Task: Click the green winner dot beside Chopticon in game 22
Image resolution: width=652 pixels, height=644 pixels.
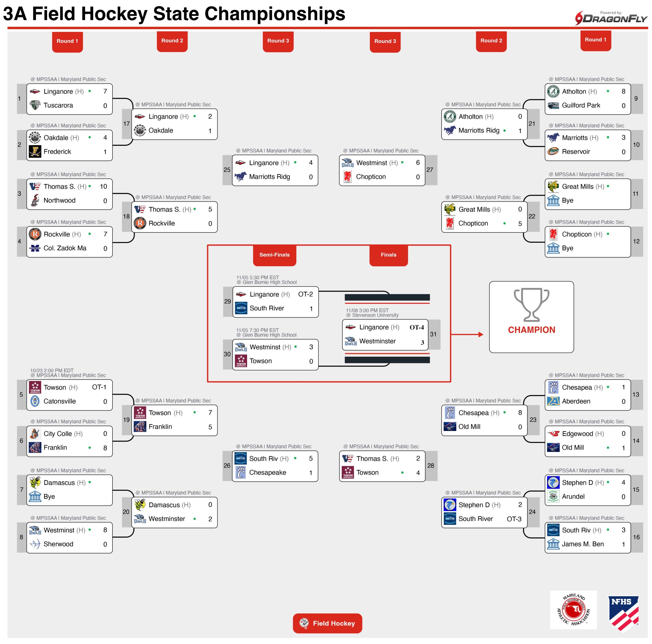Action: click(504, 223)
